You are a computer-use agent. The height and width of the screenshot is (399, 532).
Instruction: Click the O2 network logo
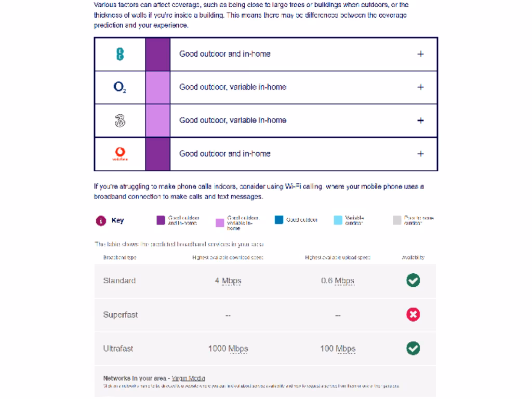120,87
